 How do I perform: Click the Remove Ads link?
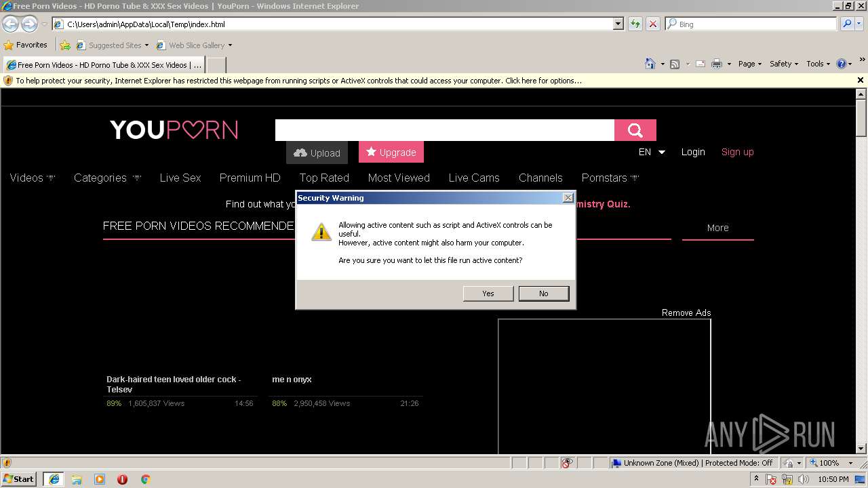point(686,312)
